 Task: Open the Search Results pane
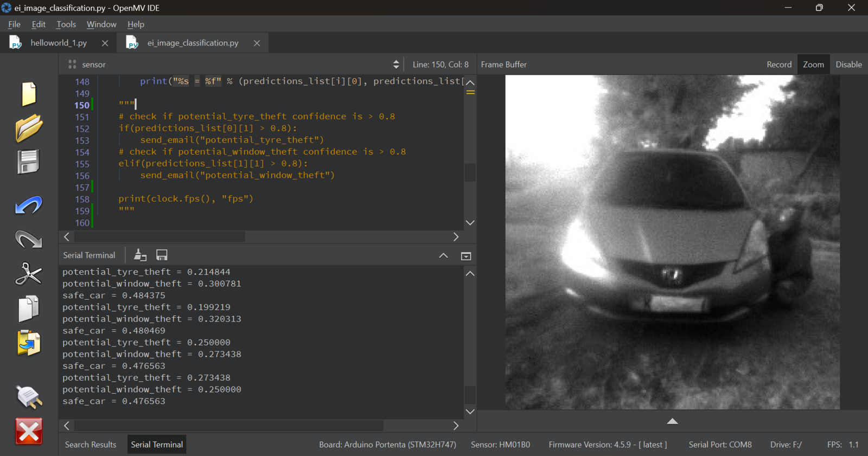click(x=91, y=445)
